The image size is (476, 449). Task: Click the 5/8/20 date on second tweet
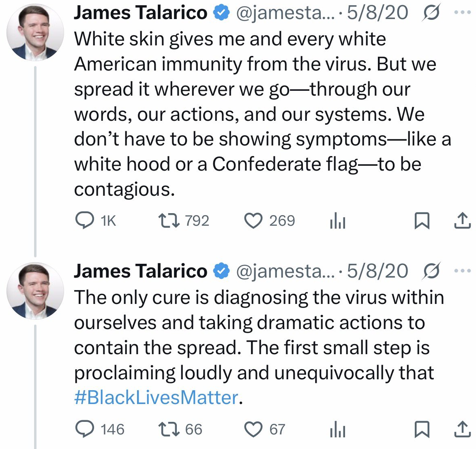[x=377, y=271]
